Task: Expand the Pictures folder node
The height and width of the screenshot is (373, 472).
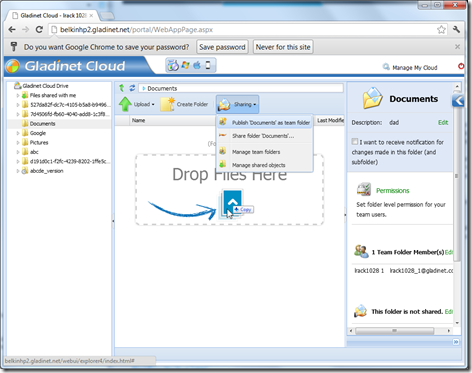Action: [x=18, y=142]
